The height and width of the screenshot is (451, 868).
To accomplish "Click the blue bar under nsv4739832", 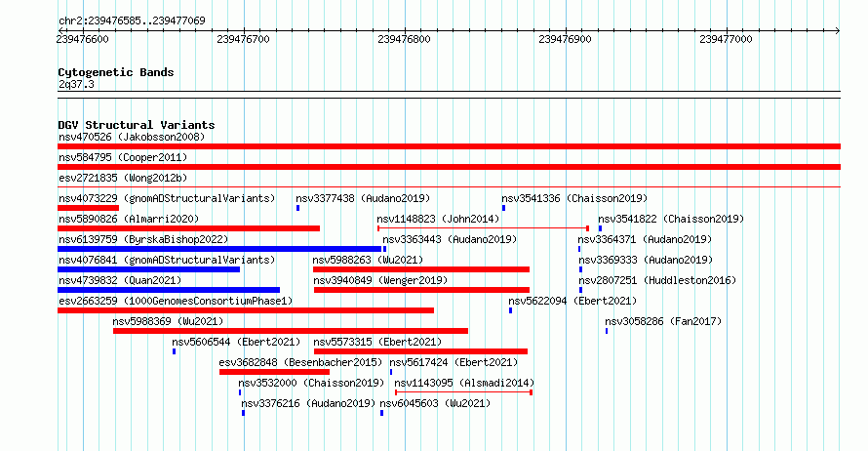I will [x=169, y=290].
